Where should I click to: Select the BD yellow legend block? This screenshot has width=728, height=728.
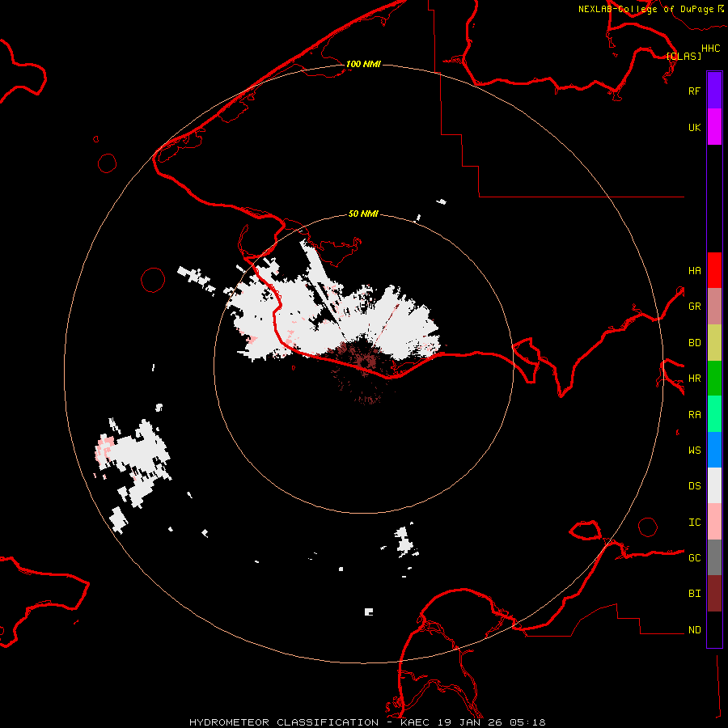714,342
